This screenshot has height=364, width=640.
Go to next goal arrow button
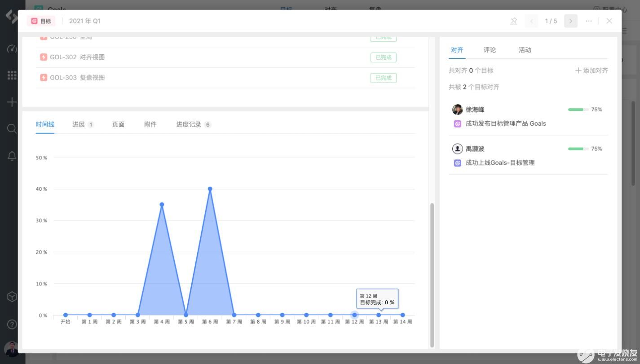pyautogui.click(x=571, y=21)
